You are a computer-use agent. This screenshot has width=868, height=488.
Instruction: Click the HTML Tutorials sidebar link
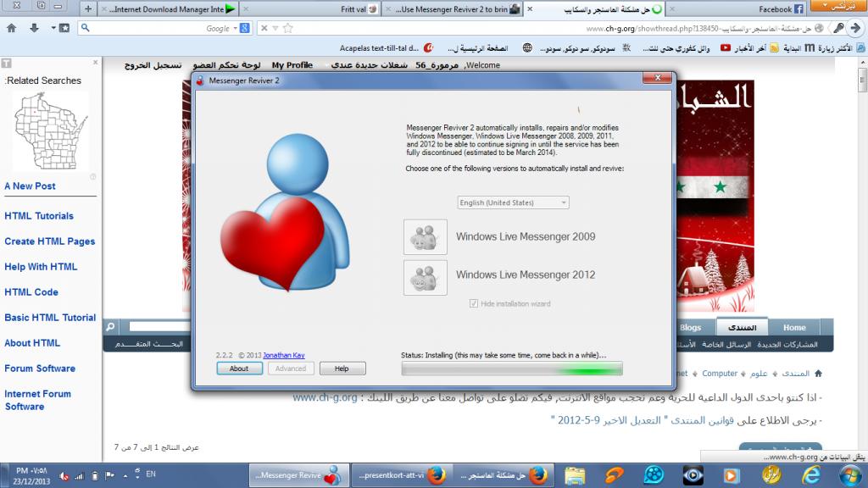[x=39, y=216]
